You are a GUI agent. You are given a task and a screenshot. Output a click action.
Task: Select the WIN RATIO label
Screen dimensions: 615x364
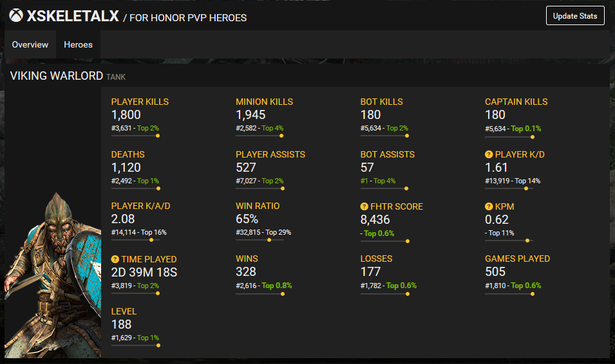258,206
